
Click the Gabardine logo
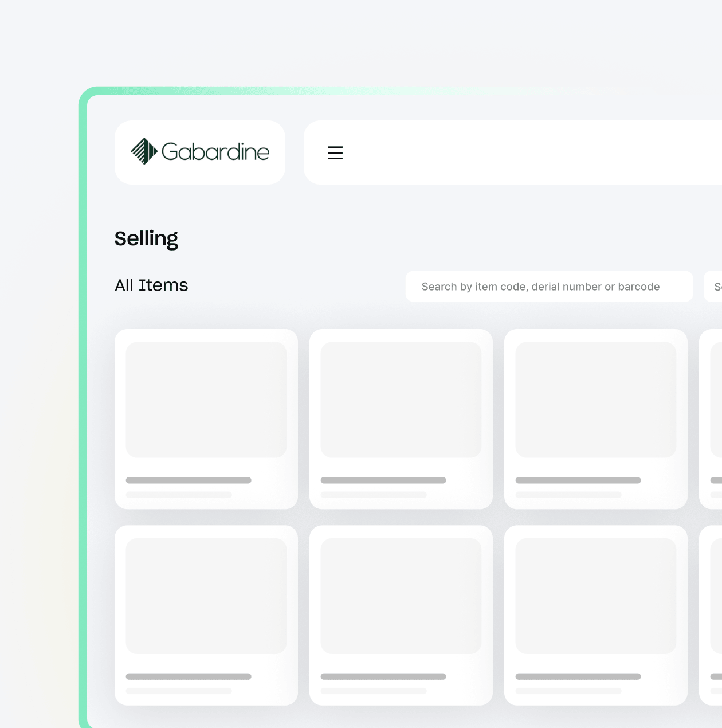click(200, 152)
